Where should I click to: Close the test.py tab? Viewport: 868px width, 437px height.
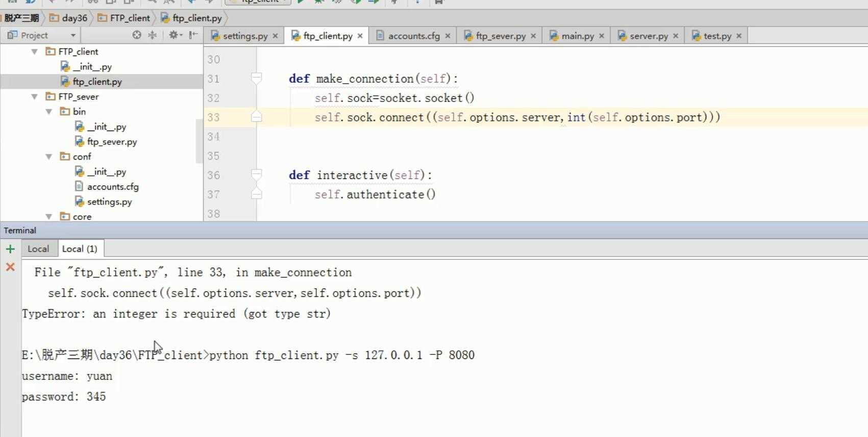click(739, 36)
